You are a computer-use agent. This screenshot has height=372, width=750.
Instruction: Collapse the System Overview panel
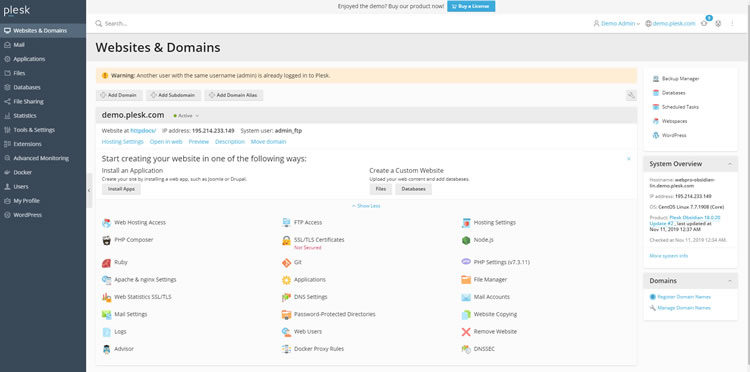click(730, 164)
